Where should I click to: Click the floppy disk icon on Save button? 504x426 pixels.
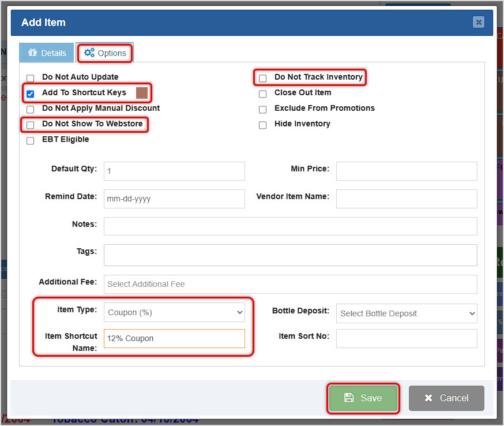tap(349, 398)
